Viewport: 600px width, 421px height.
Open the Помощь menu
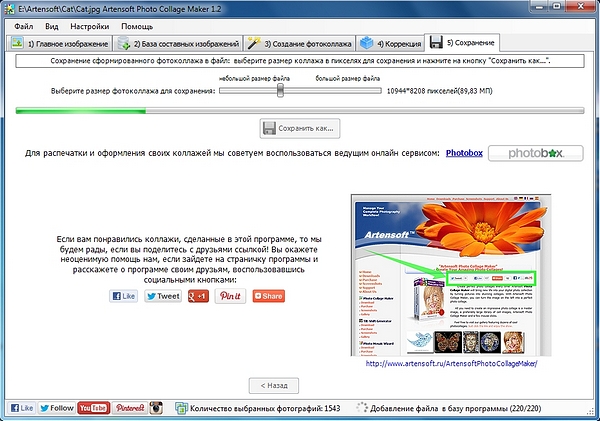click(137, 26)
